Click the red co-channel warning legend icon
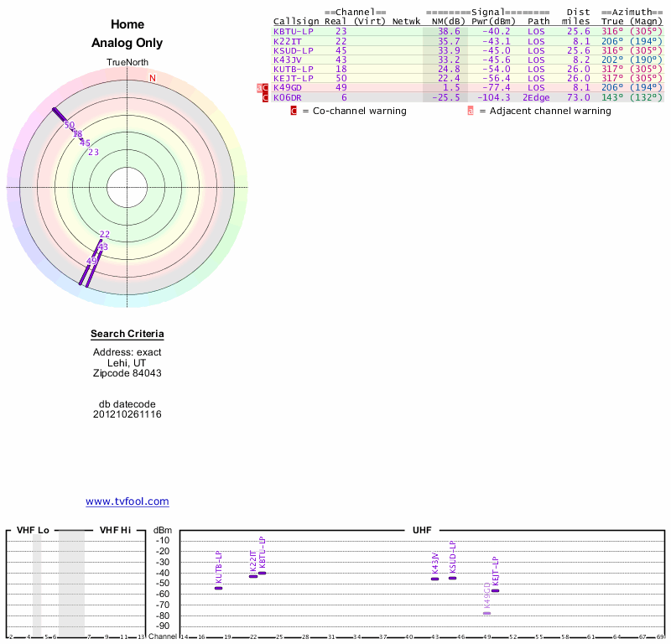Viewport: 671px width, 644px height. click(294, 111)
